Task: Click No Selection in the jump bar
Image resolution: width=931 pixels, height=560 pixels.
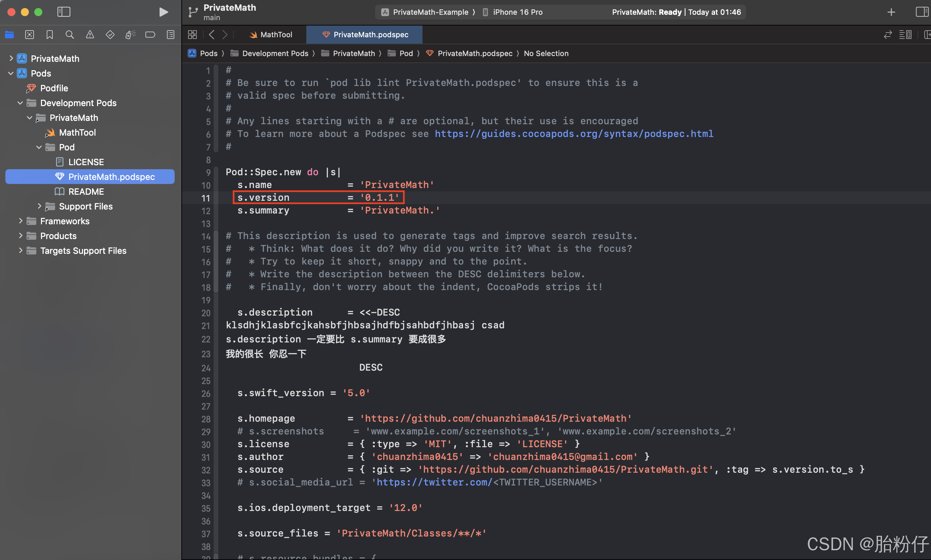Action: pos(546,53)
